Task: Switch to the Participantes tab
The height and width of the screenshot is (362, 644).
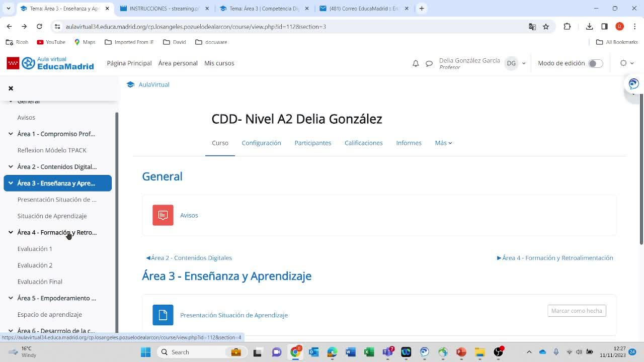Action: click(313, 143)
